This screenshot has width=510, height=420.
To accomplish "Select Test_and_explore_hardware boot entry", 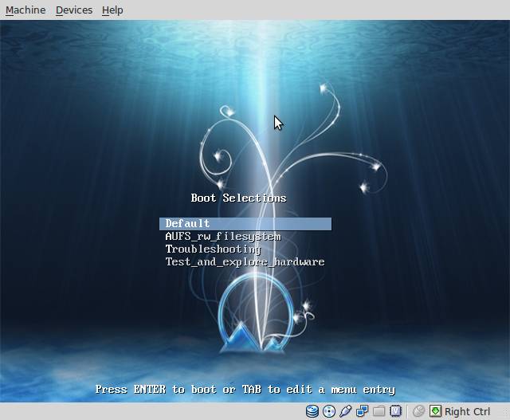I will click(245, 262).
